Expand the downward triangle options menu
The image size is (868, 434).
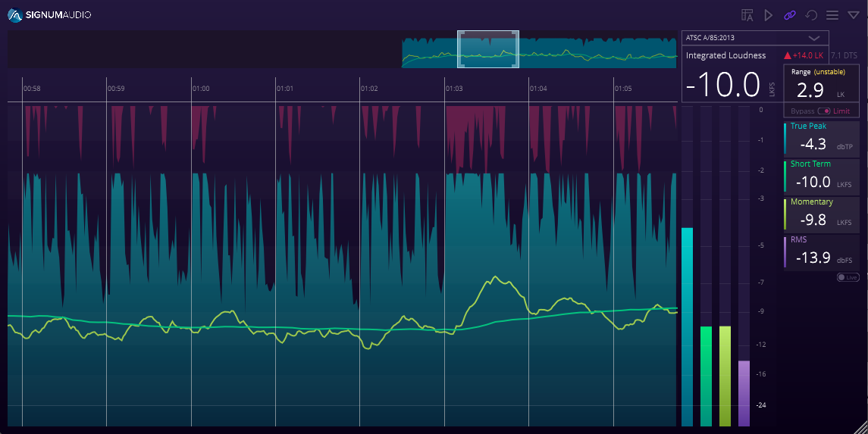click(853, 15)
